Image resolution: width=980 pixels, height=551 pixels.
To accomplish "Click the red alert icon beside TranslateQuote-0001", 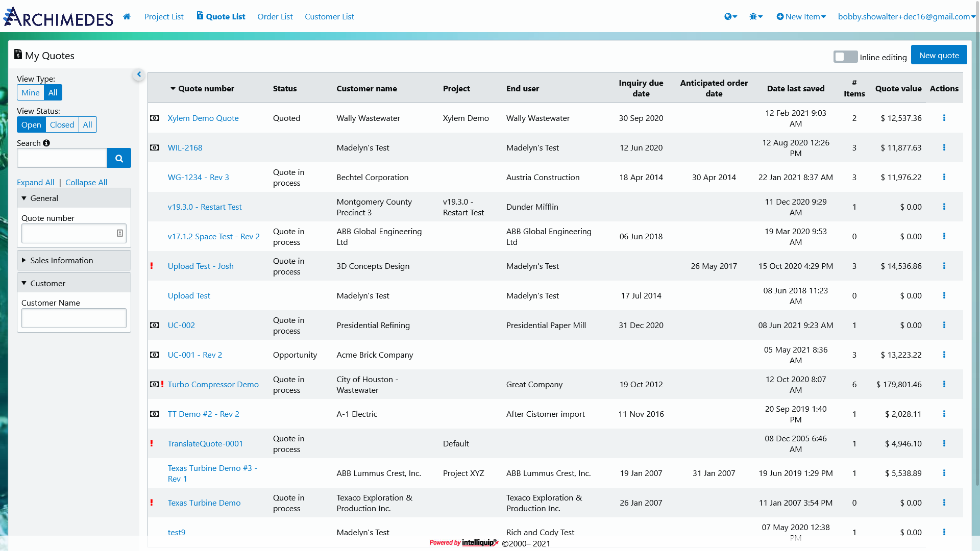I will [152, 443].
